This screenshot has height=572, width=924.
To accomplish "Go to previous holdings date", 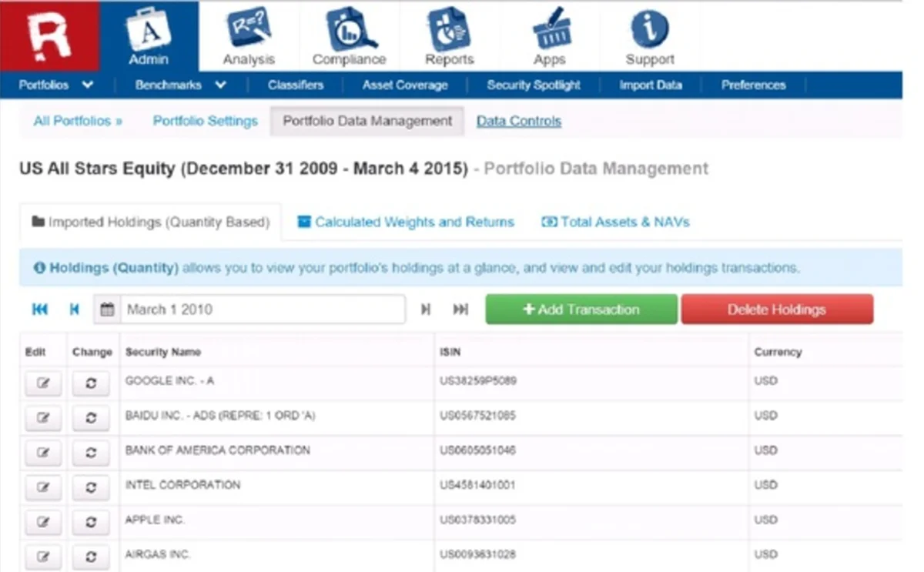I will tap(74, 309).
